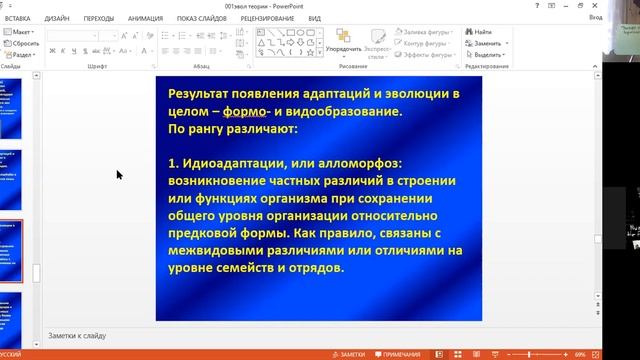
Task: Click the font color A icon
Action: [144, 51]
